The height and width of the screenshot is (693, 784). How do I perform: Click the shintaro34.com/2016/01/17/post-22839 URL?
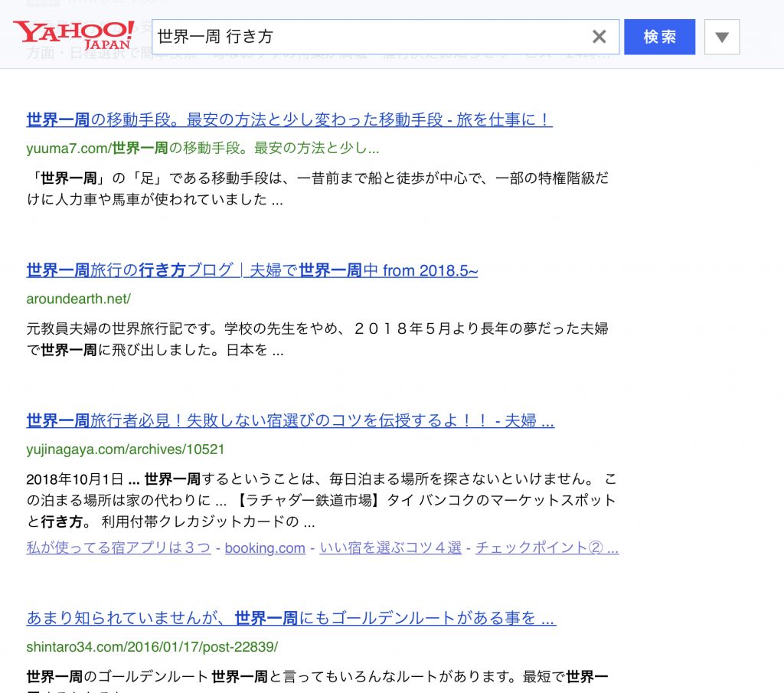(x=152, y=646)
